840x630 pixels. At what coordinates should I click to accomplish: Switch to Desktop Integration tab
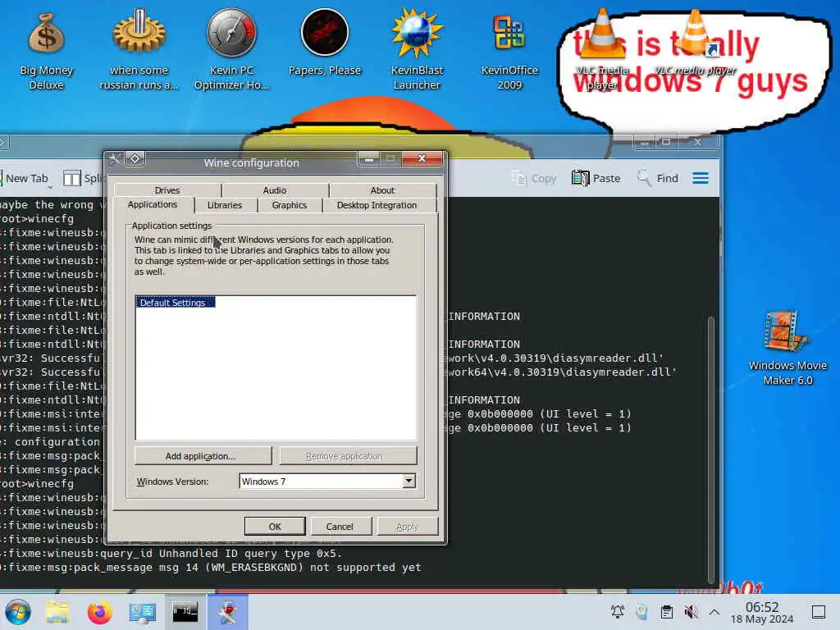(377, 205)
